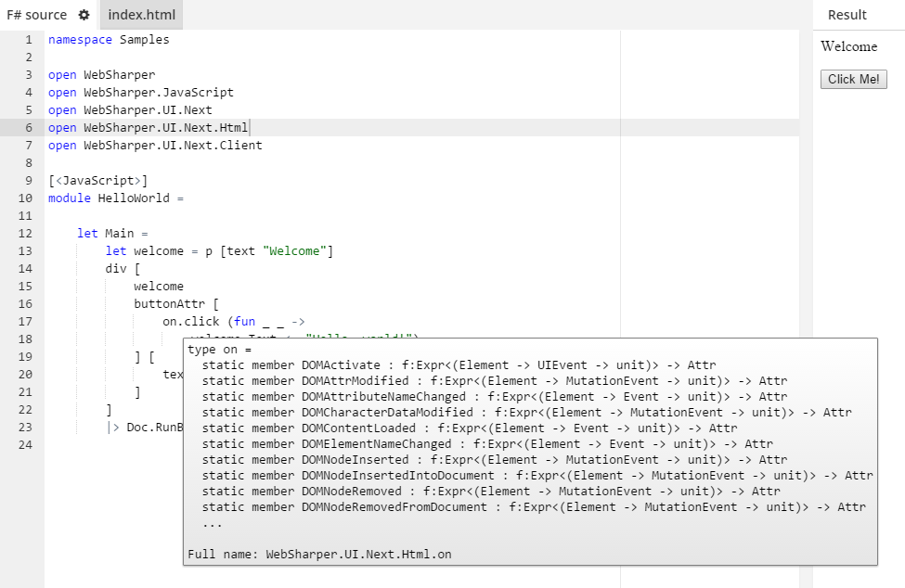The image size is (905, 588).
Task: Click 'div [' on line 14
Action: 123,269
